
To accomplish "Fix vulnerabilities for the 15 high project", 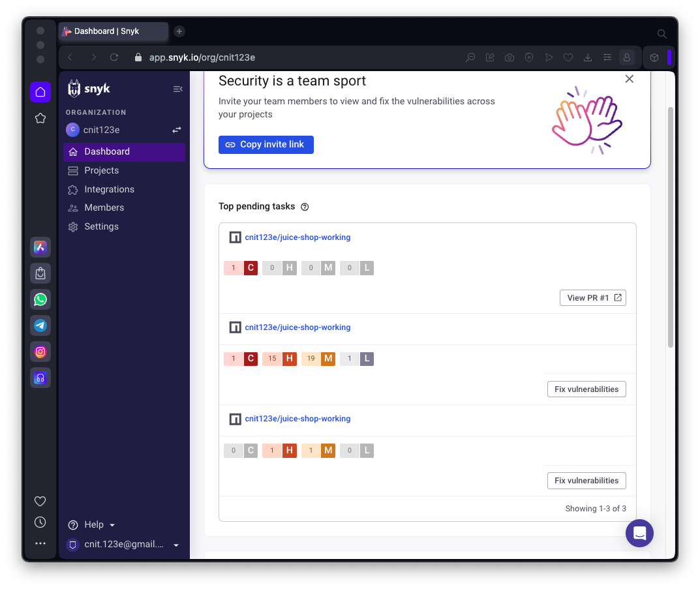I will [x=586, y=389].
